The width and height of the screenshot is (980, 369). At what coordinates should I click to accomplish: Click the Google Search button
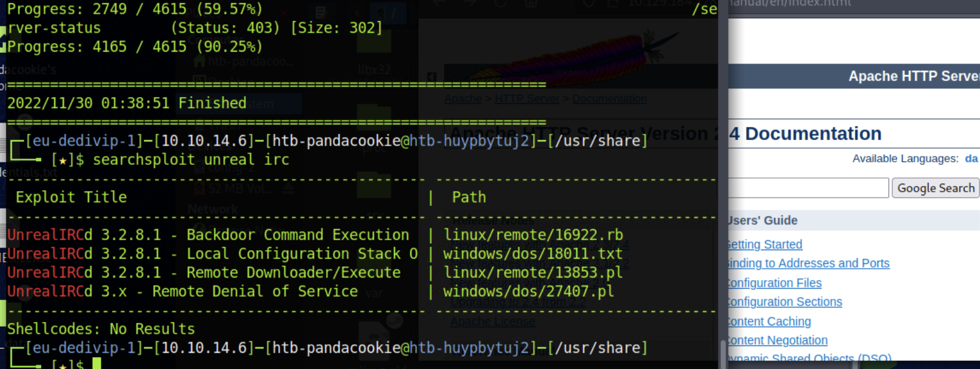[935, 188]
